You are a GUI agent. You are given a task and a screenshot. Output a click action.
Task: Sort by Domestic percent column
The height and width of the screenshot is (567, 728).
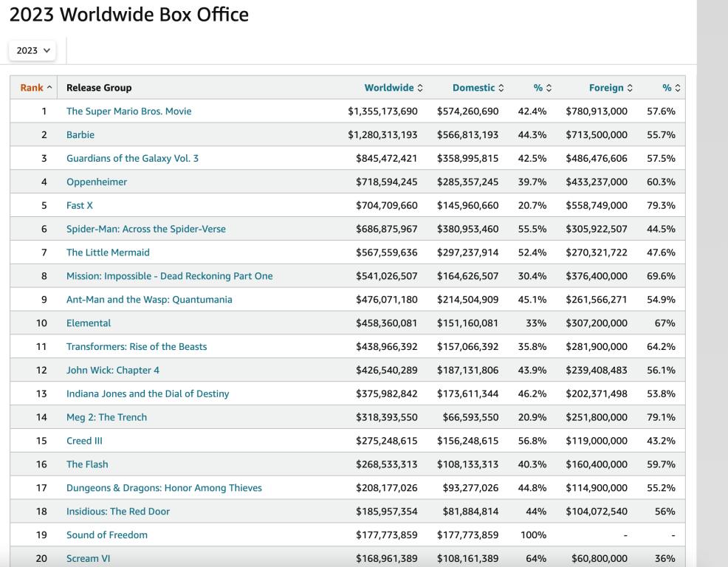pos(542,88)
